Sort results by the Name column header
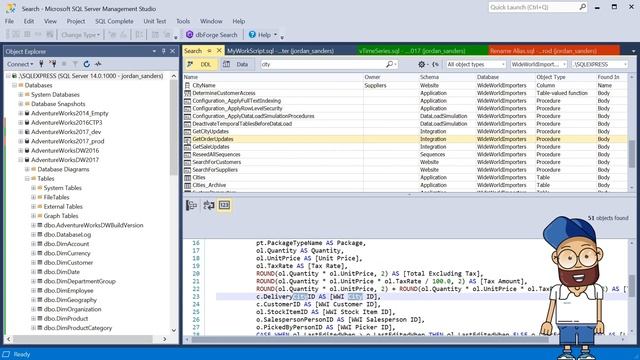 273,77
